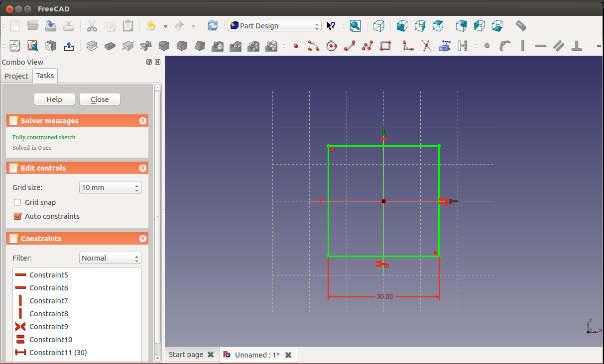Image resolution: width=604 pixels, height=364 pixels.
Task: Disable the Auto constraints checkbox
Action: click(17, 216)
